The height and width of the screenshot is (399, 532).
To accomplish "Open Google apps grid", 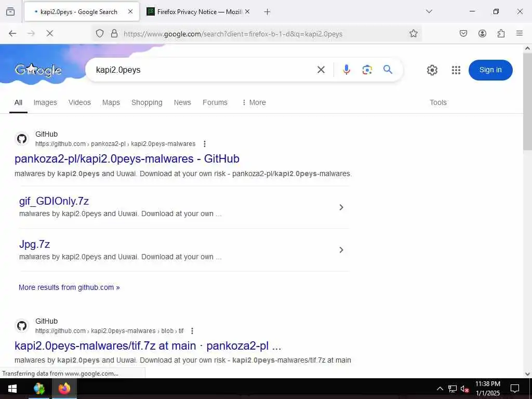I will coord(456,70).
